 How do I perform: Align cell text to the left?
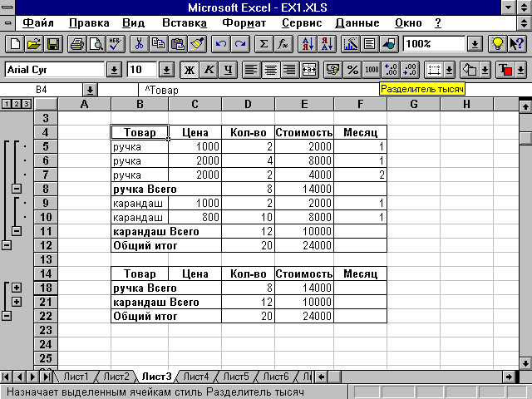pyautogui.click(x=251, y=70)
